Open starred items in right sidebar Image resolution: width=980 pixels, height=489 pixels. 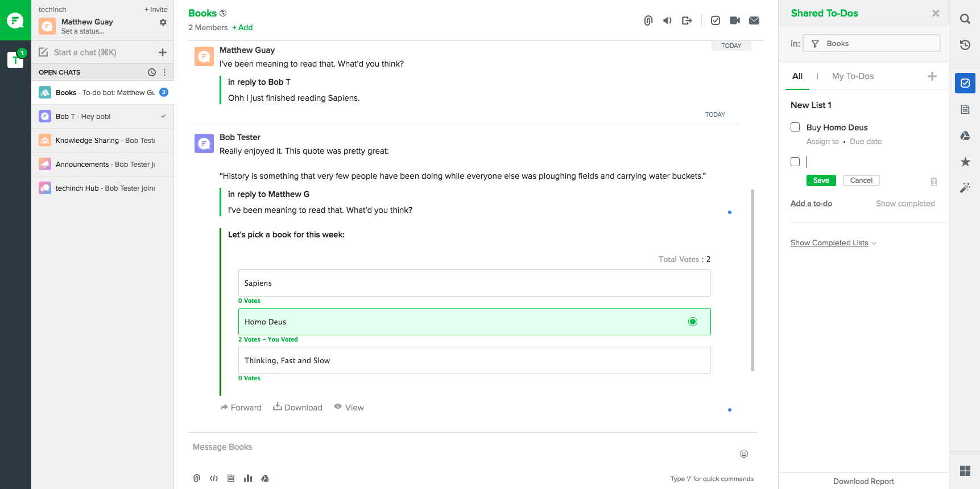(965, 162)
